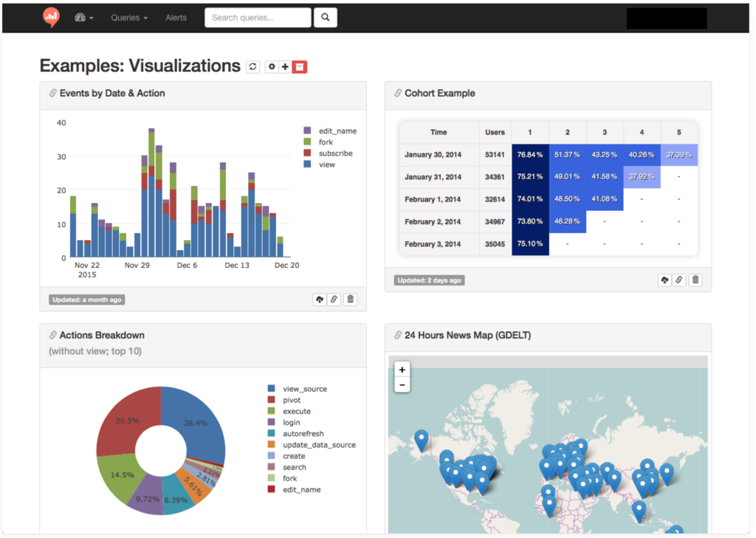
Task: Download data from Events by Date widget
Action: click(320, 300)
